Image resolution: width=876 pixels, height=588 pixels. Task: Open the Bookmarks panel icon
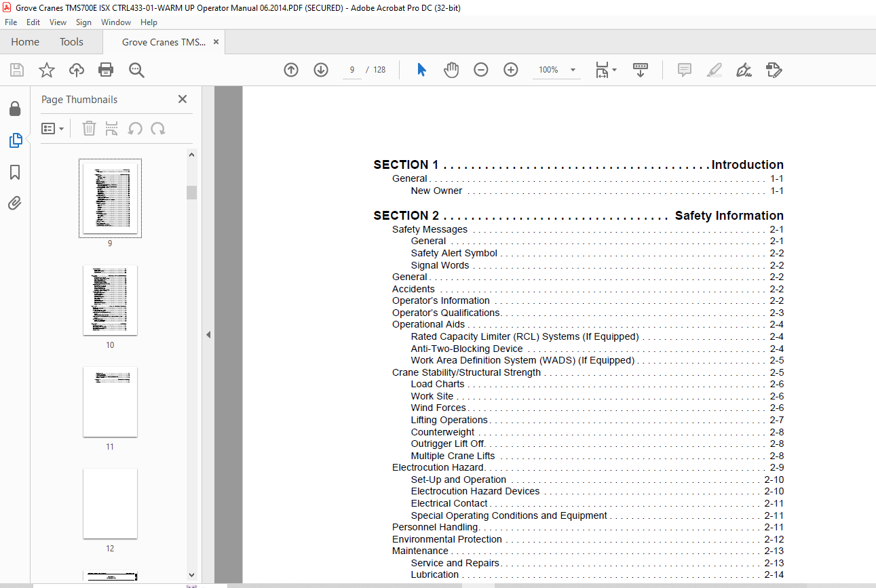[15, 172]
